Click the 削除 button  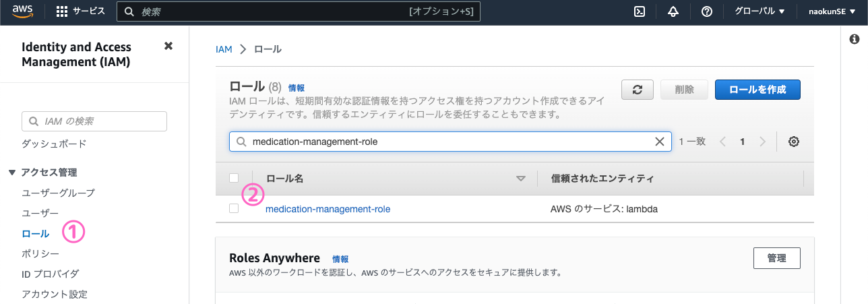click(x=685, y=90)
